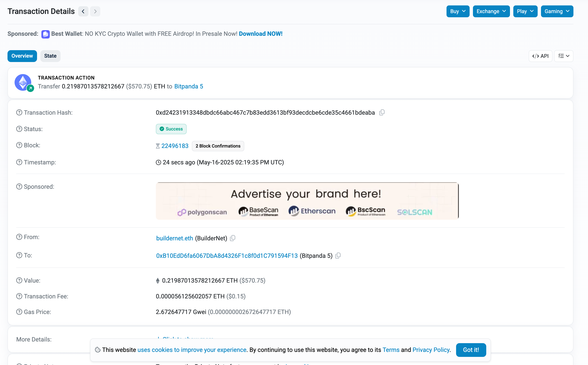The image size is (588, 365).
Task: Show help for Value field
Action: click(x=19, y=280)
